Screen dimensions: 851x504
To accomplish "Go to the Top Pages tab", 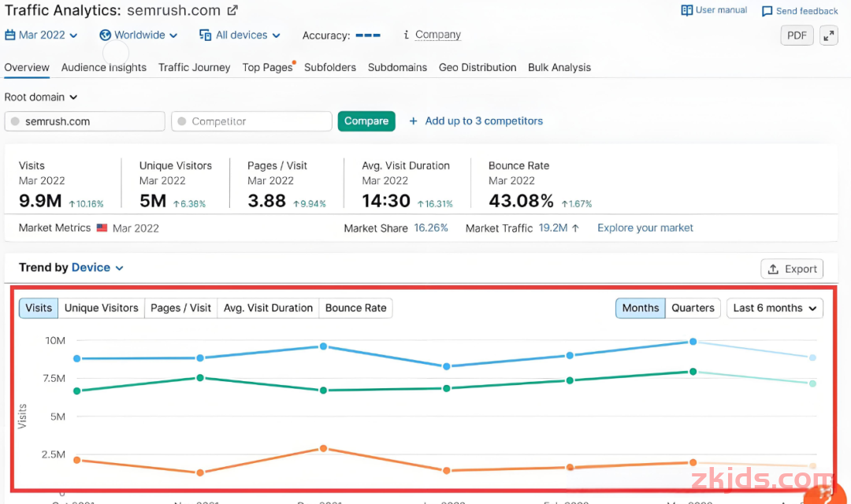I will (x=268, y=67).
